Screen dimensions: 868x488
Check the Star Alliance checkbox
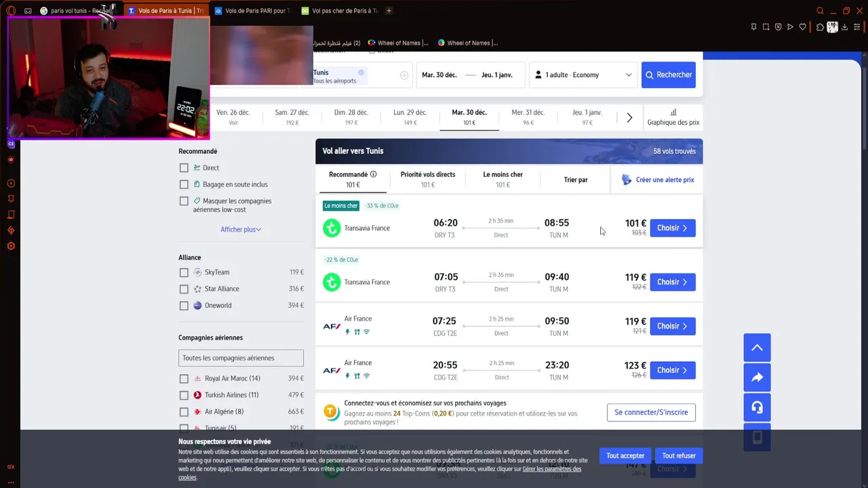coord(184,289)
